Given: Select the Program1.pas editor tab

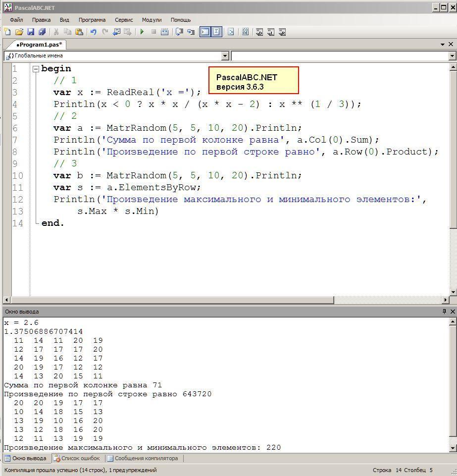Looking at the screenshot, I should coord(39,45).
